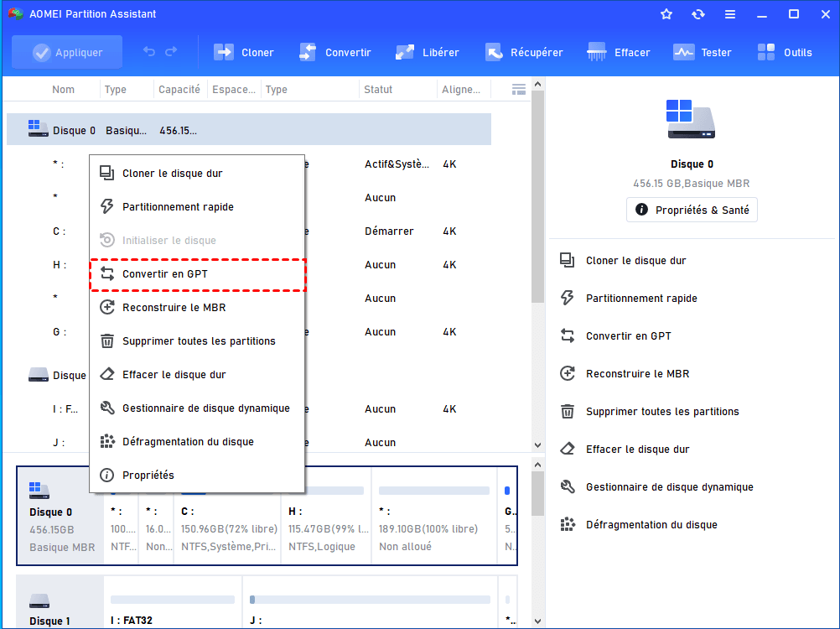Click Effacer le disque dur in right panel

pyautogui.click(x=637, y=450)
